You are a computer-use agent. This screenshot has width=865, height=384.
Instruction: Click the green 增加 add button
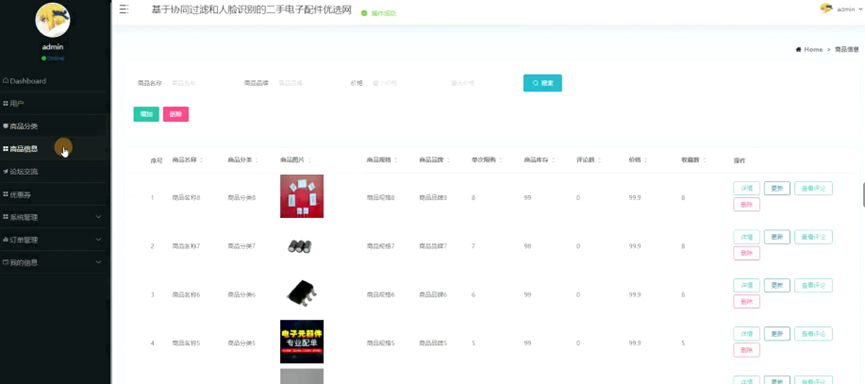tap(146, 114)
